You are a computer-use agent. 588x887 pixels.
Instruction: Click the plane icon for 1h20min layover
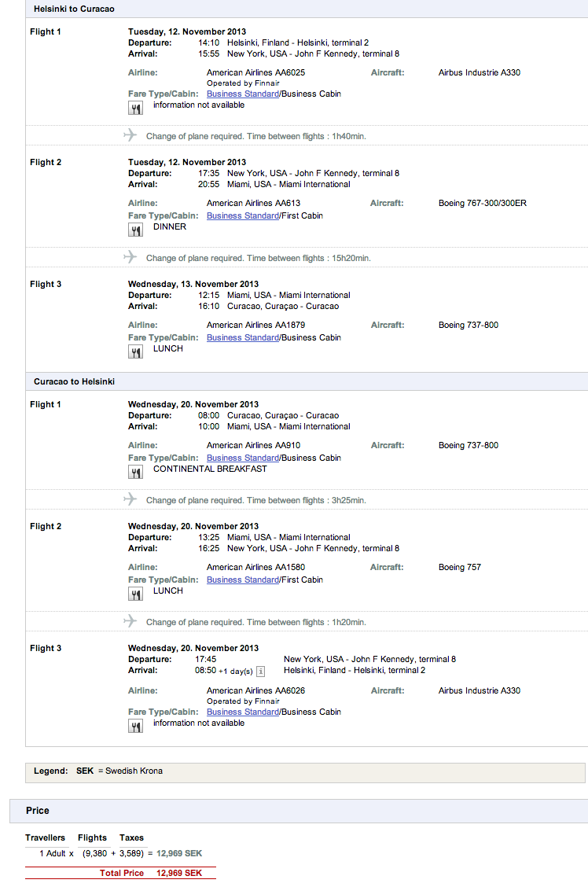[x=130, y=621]
